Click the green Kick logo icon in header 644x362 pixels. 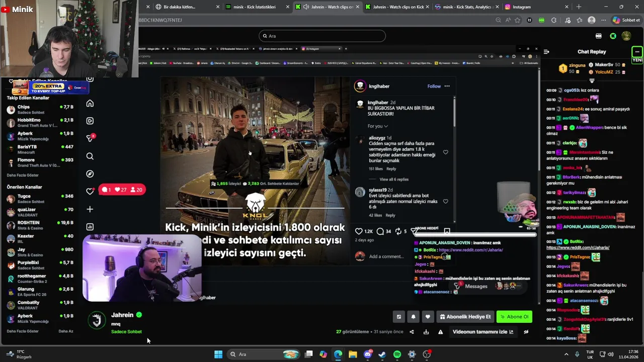tap(613, 36)
